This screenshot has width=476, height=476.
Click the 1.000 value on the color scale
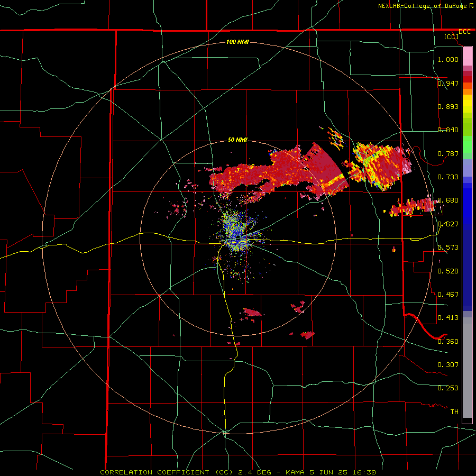448,59
